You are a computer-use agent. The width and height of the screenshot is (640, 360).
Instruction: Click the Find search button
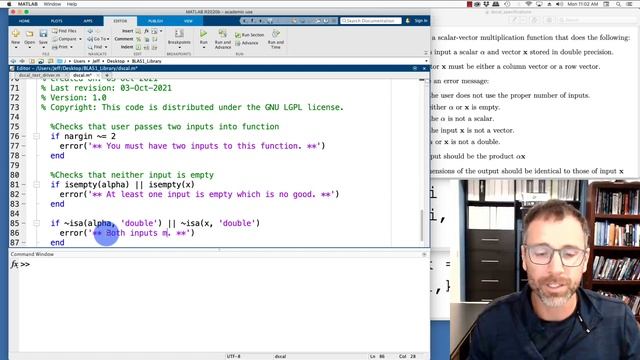tap(95, 47)
